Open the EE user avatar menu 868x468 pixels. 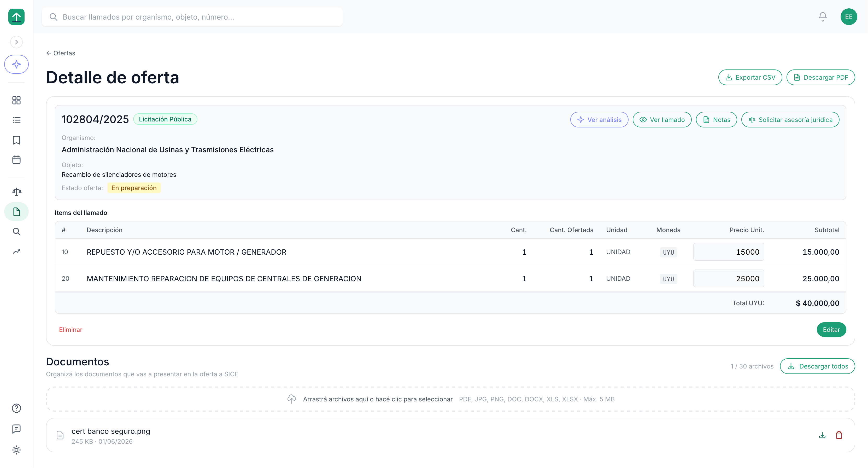(848, 16)
